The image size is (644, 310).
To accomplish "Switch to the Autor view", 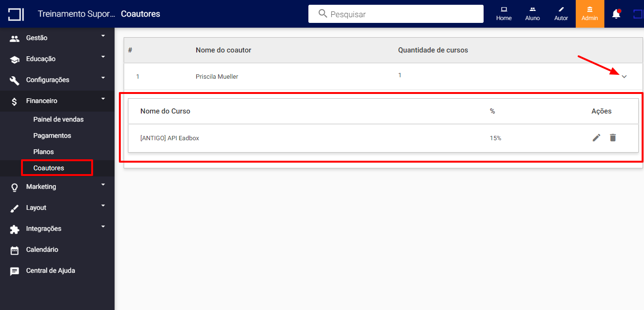I will tap(561, 14).
